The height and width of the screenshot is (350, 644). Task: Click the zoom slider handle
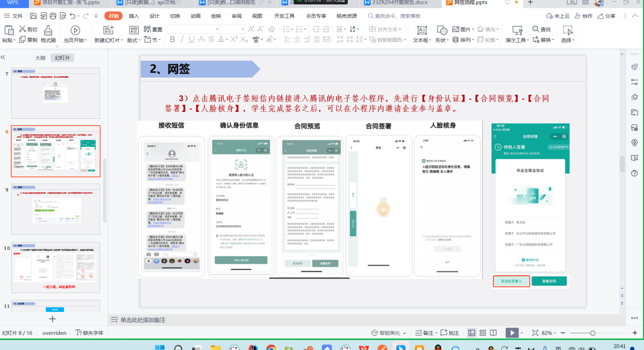pyautogui.click(x=592, y=333)
